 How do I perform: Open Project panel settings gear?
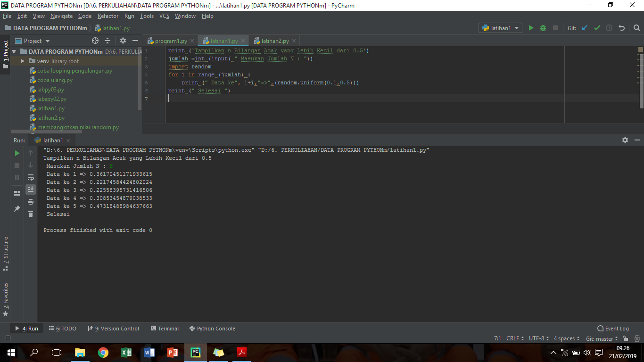pos(123,41)
